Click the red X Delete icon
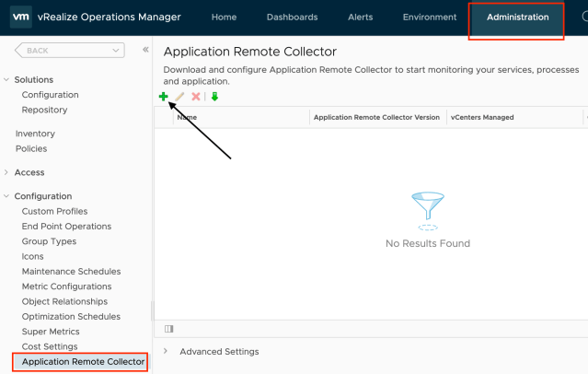Viewport: 588px width, 374px height. (196, 97)
